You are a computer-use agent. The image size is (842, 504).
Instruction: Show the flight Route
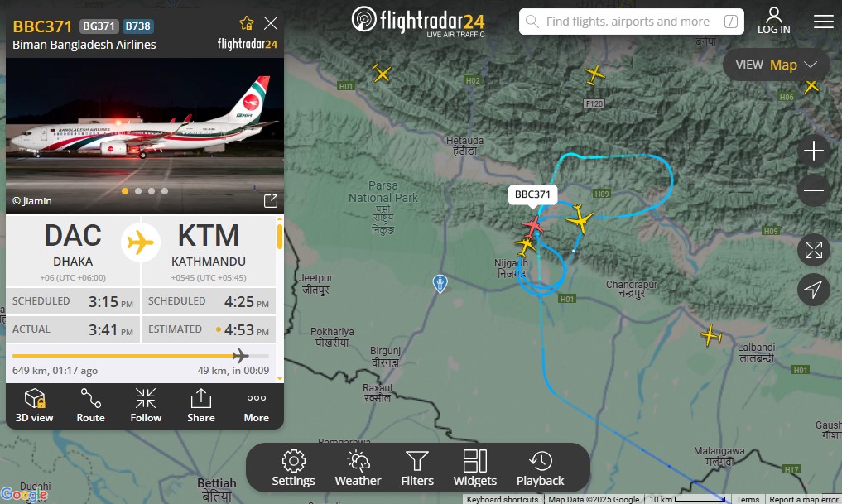90,406
